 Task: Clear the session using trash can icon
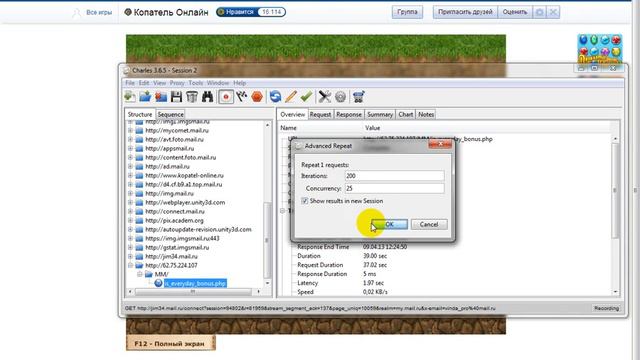tap(192, 97)
